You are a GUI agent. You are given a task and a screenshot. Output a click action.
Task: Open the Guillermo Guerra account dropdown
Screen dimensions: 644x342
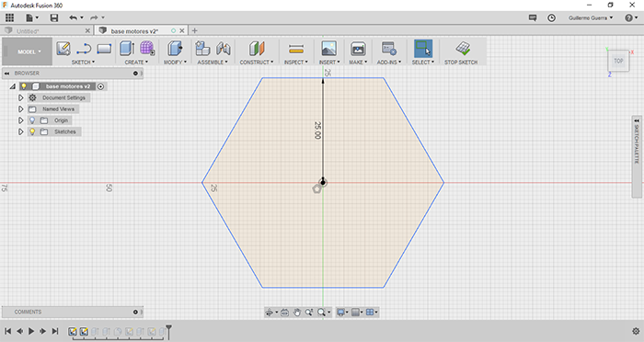(x=591, y=17)
